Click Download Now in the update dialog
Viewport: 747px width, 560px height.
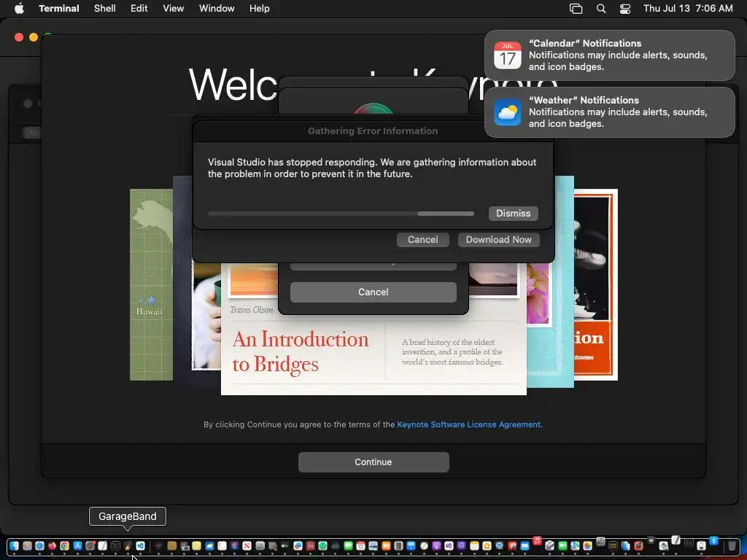498,239
